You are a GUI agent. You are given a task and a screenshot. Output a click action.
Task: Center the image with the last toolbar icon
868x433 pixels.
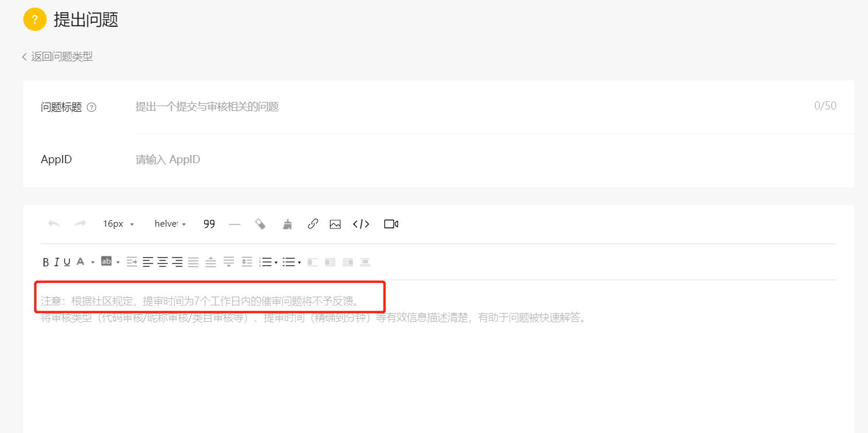click(x=366, y=262)
